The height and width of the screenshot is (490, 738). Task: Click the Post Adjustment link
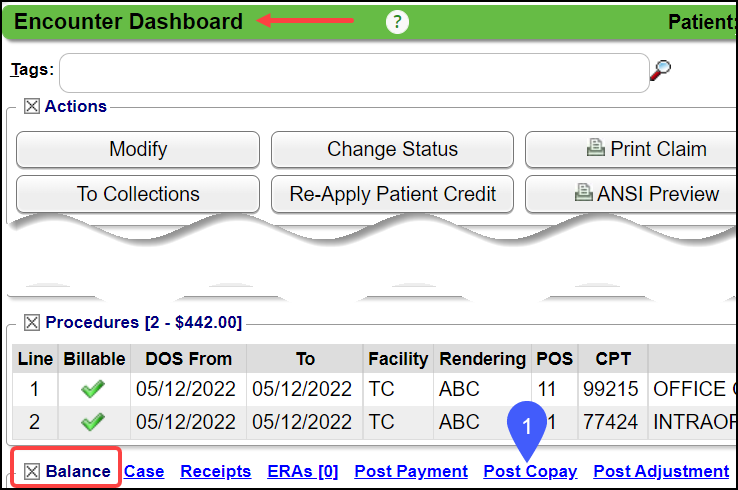point(661,471)
